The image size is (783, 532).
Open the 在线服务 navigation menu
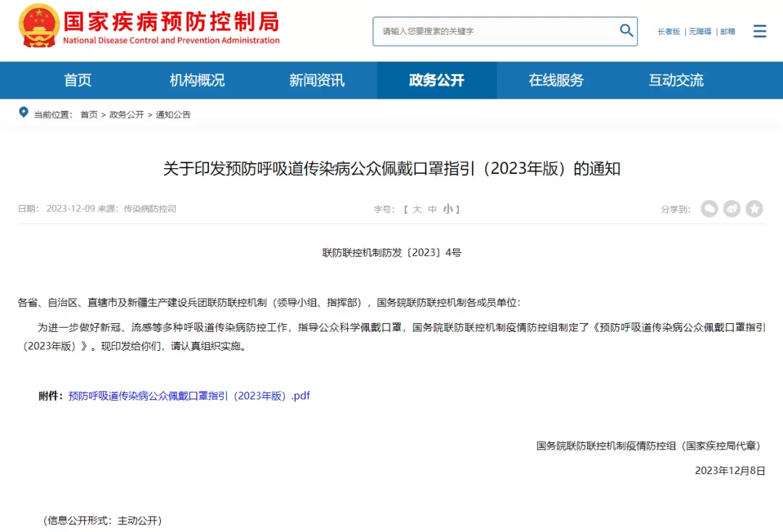click(556, 80)
